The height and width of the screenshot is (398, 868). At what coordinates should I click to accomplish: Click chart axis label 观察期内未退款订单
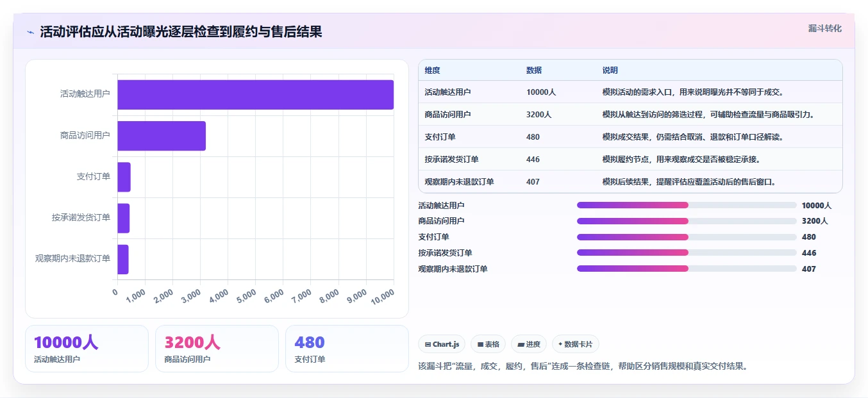(72, 259)
